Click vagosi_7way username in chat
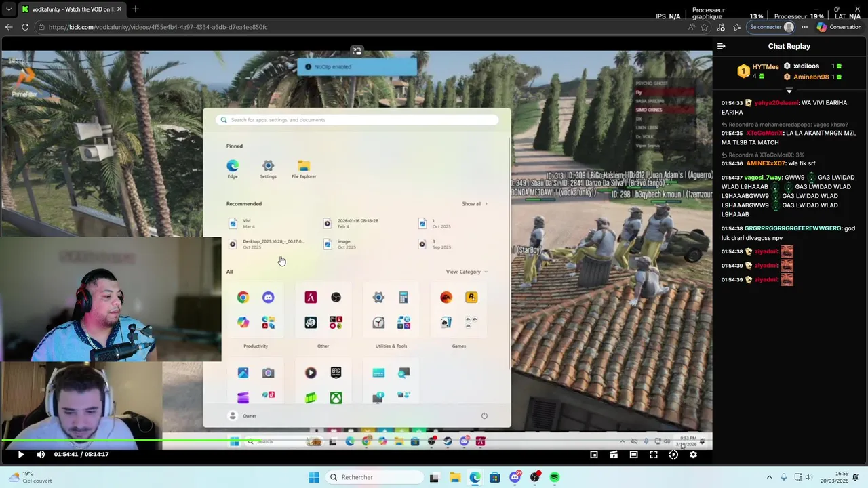 click(763, 178)
